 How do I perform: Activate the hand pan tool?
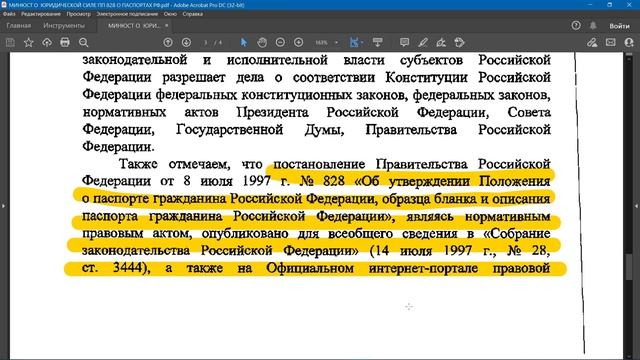(262, 42)
